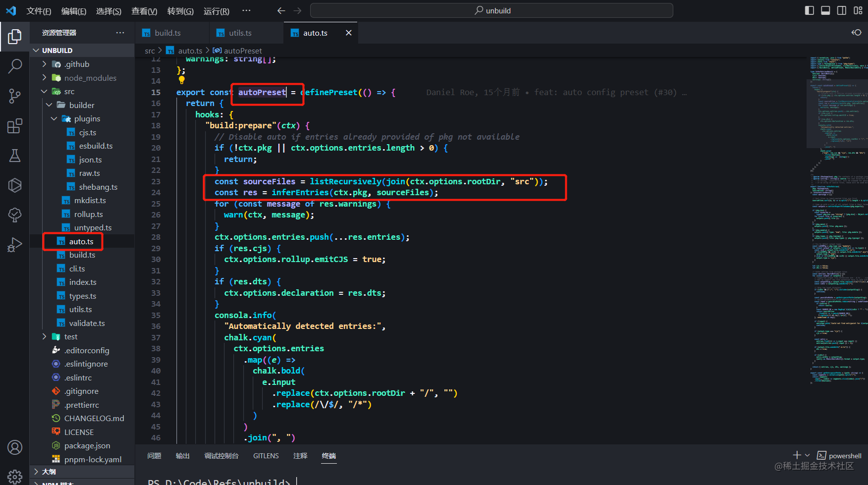
Task: Expand the 大纲 outline section
Action: tap(82, 472)
